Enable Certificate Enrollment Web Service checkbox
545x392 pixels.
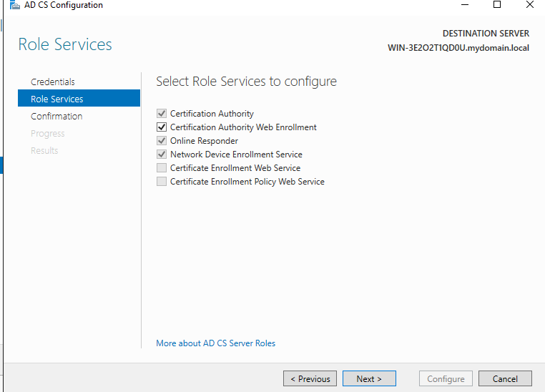coord(161,168)
